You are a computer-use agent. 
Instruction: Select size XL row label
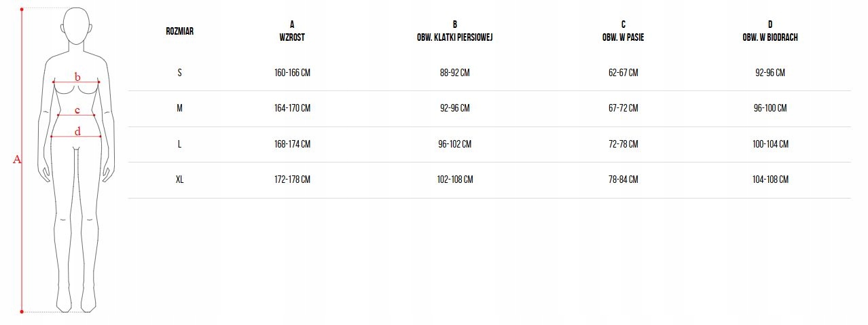click(179, 179)
